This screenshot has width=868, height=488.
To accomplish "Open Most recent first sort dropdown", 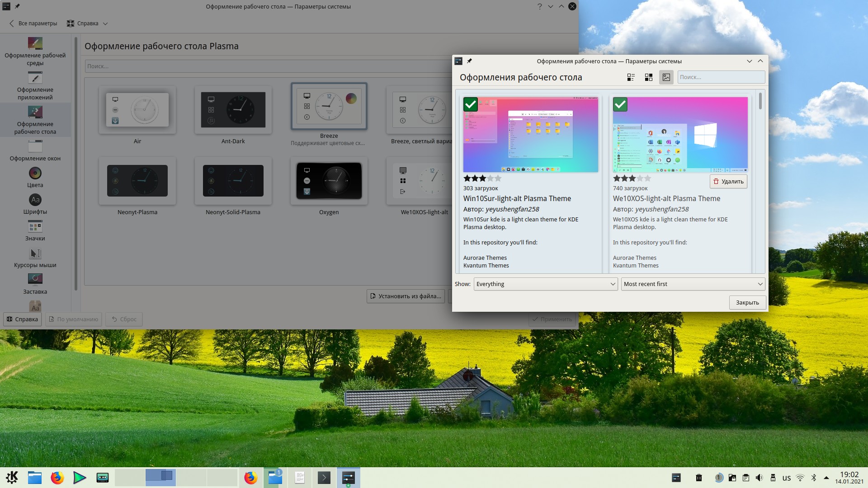I will coord(693,284).
